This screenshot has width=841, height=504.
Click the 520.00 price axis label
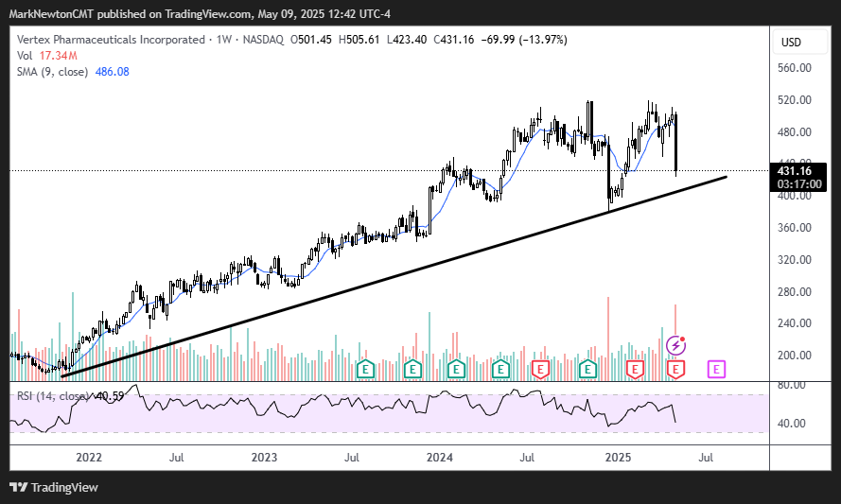click(x=795, y=99)
